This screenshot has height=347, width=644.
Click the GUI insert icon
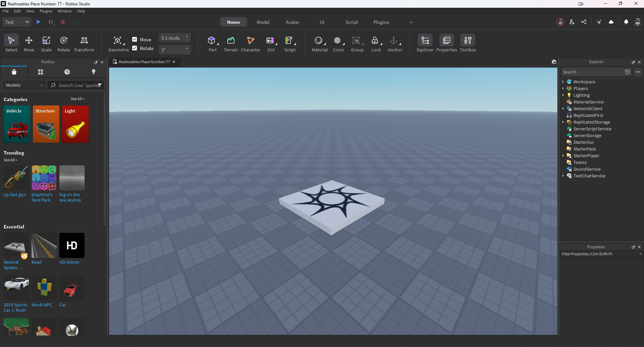click(270, 41)
